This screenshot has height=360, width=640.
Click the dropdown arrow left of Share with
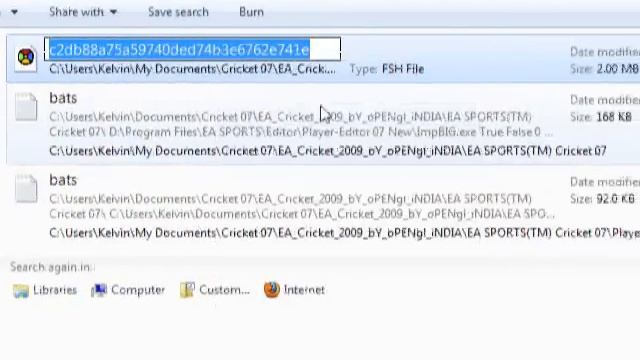pyautogui.click(x=14, y=12)
